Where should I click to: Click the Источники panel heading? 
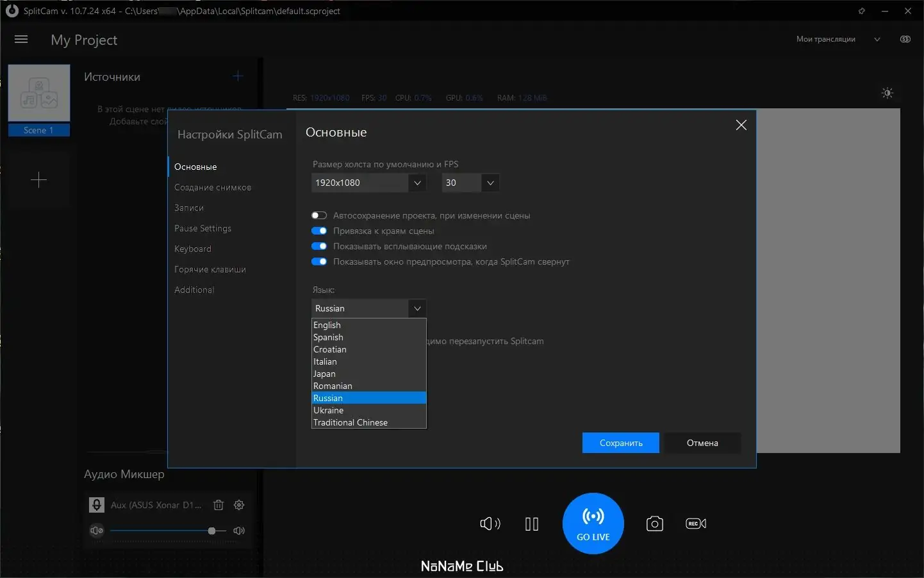click(x=112, y=77)
